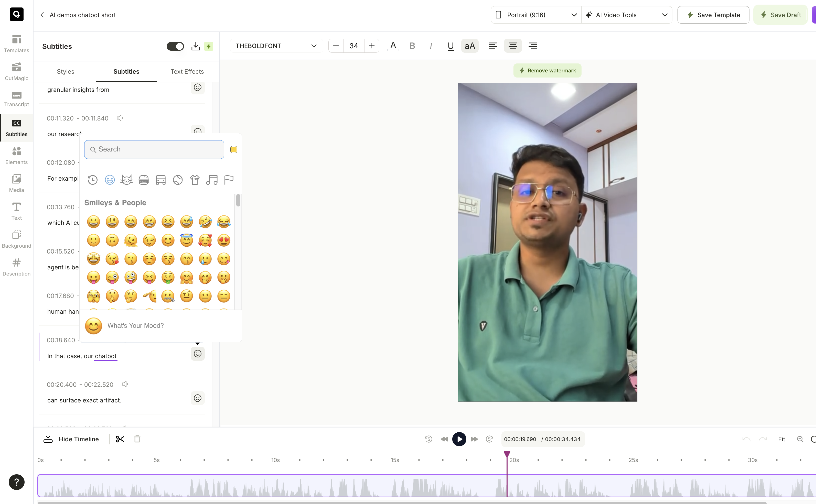This screenshot has width=816, height=504.
Task: Choose the yellow emoji skin tone swatch
Action: 234,149
